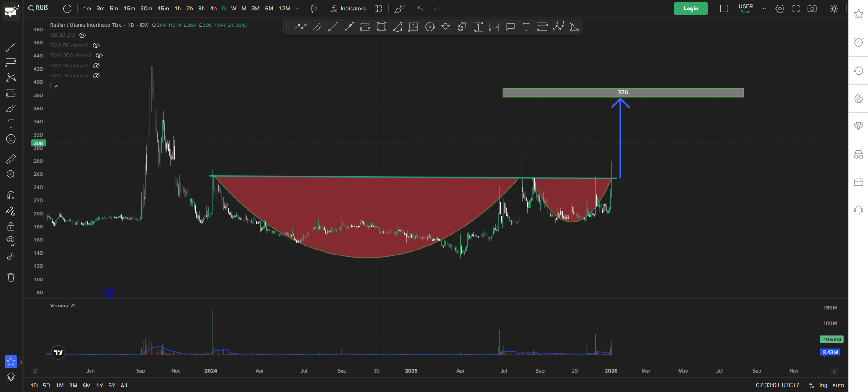Click the trash delete drawings icon
Image resolution: width=868 pixels, height=392 pixels.
[11, 277]
